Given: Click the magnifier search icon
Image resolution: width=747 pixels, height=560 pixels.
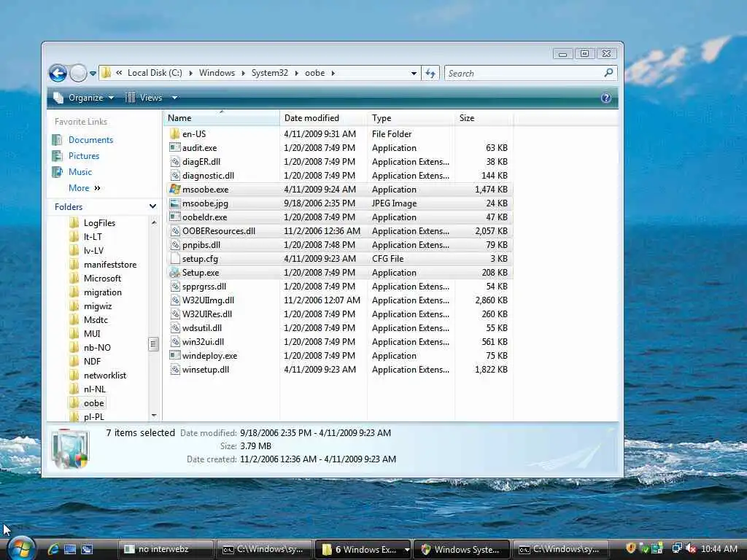Looking at the screenshot, I should coord(608,73).
